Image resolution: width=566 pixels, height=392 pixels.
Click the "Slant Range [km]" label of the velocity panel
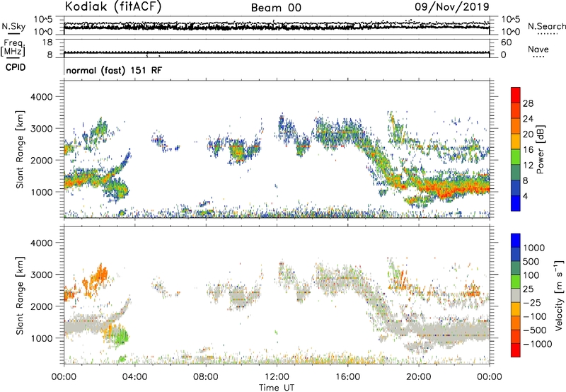20,296
